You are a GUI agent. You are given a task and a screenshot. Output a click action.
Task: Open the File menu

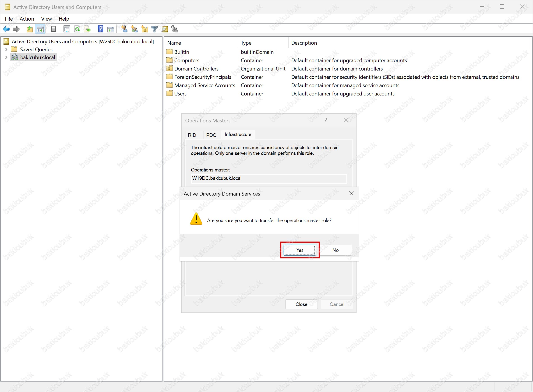point(9,19)
